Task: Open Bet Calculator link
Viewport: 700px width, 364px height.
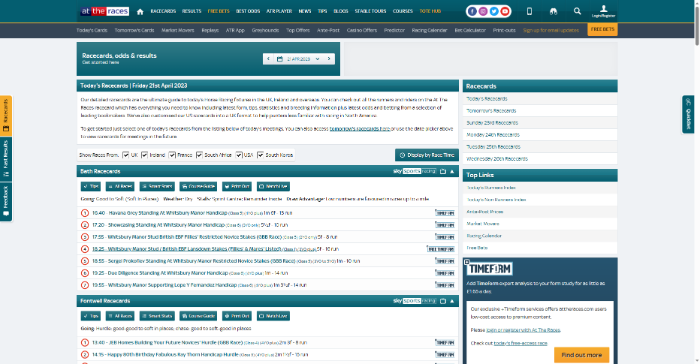Action: pos(470,30)
